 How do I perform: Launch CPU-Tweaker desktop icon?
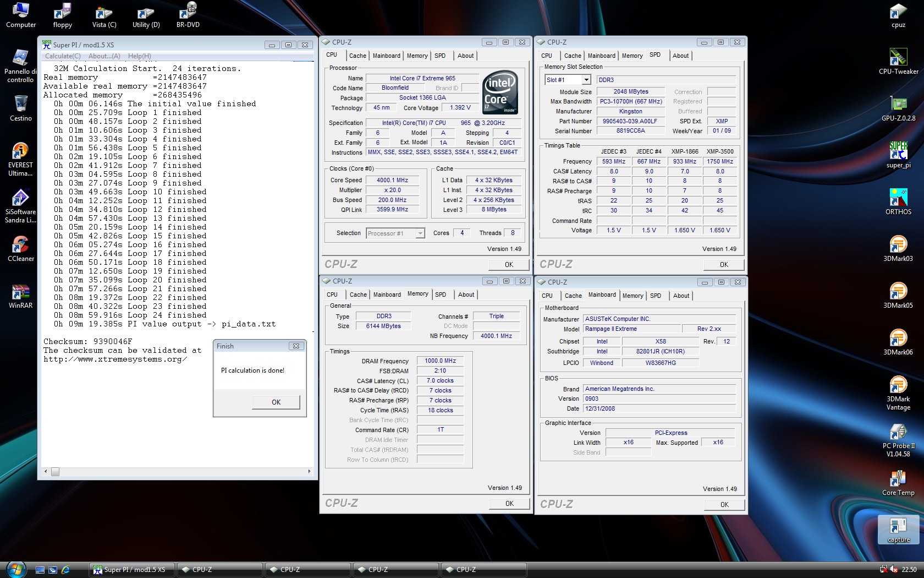(898, 62)
